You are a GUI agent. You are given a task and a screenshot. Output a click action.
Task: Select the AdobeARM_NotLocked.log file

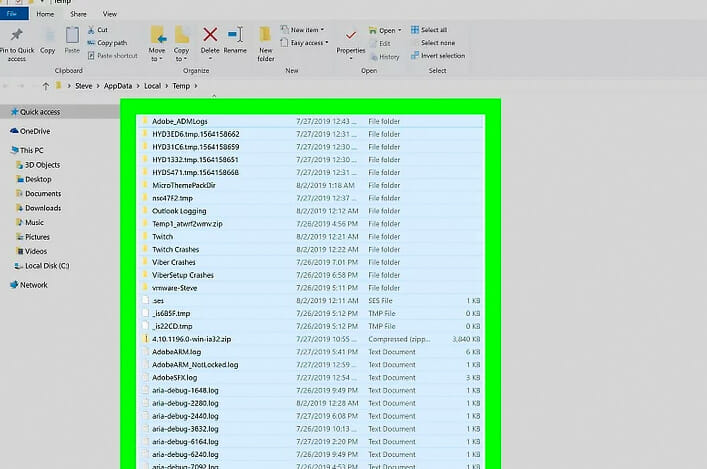(x=310, y=365)
